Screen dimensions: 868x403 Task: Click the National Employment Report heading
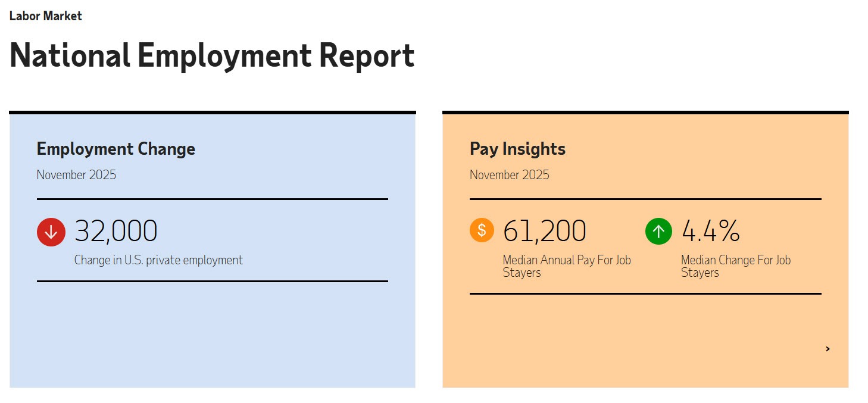212,56
